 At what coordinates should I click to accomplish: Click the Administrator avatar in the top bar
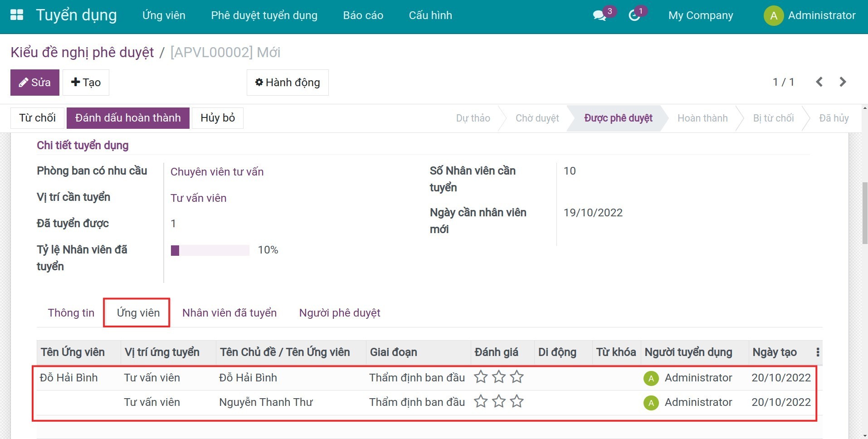tap(773, 15)
